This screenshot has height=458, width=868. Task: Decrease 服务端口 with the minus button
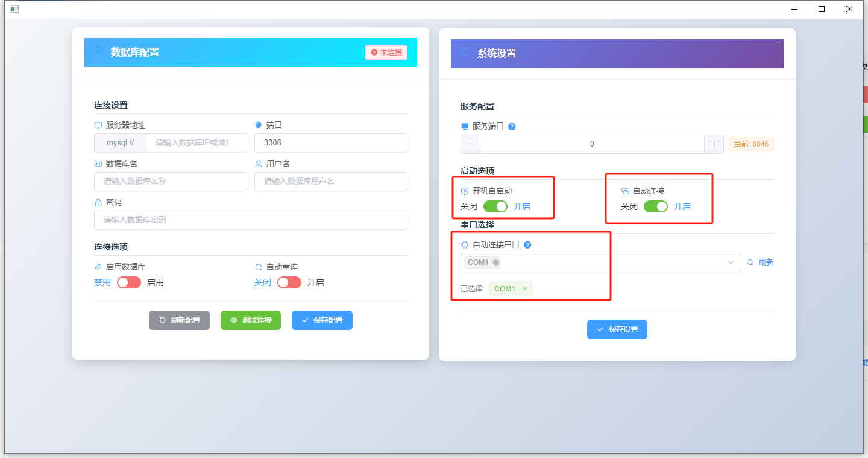(x=471, y=144)
